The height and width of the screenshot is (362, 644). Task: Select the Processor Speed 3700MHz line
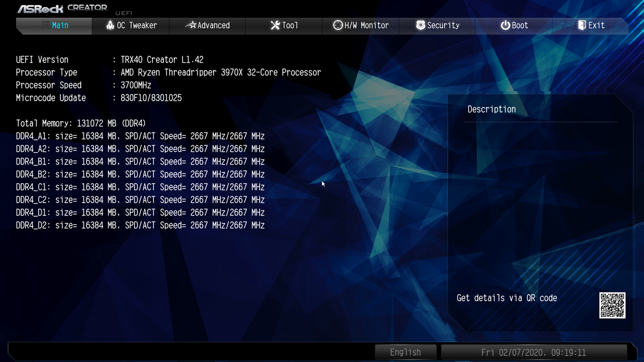click(84, 85)
